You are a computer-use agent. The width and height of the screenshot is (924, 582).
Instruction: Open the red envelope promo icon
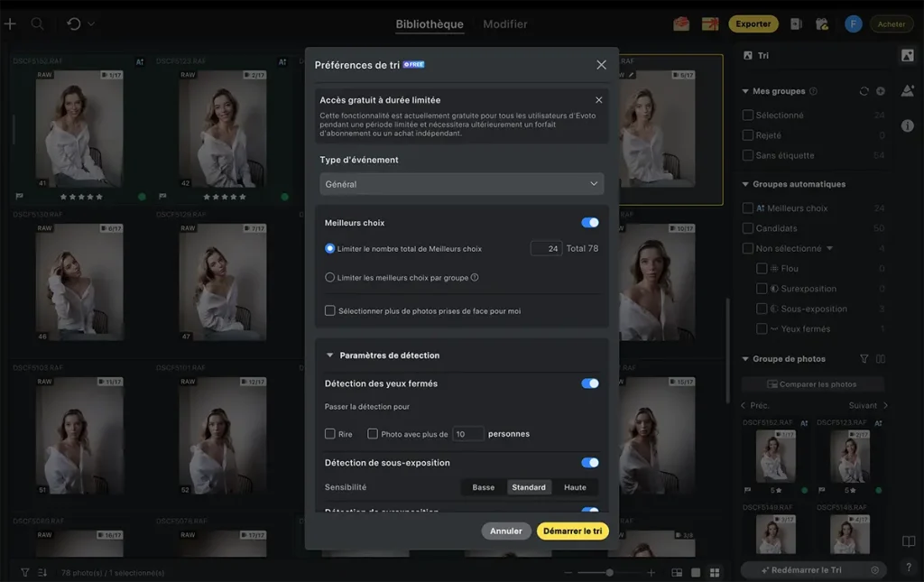(x=681, y=24)
